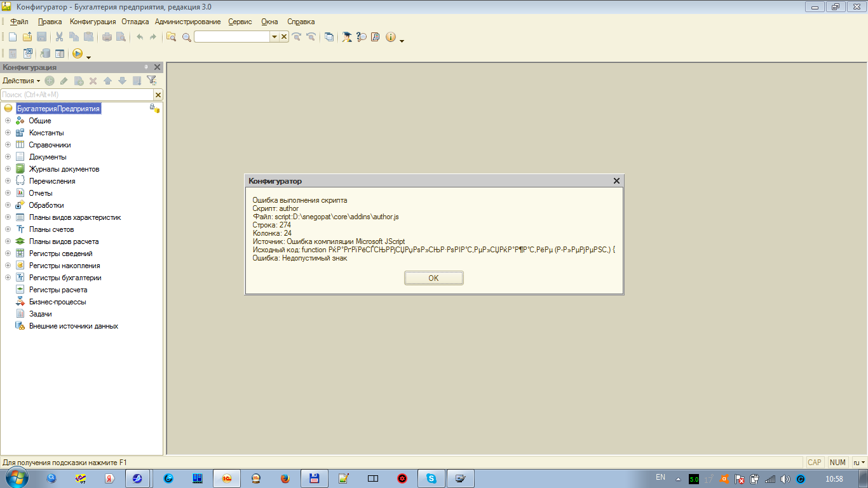Screen dimensions: 868x488
Task: Click the Find magnifier icon
Action: [186, 37]
